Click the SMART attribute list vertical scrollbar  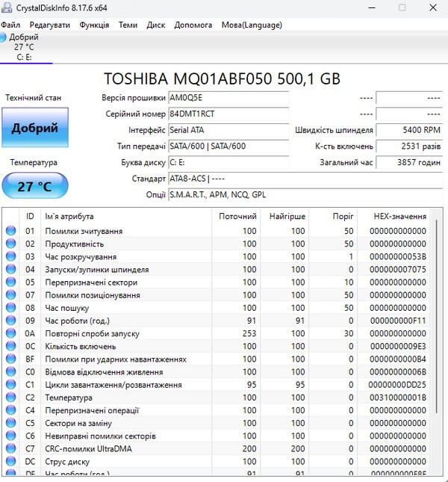(x=436, y=317)
